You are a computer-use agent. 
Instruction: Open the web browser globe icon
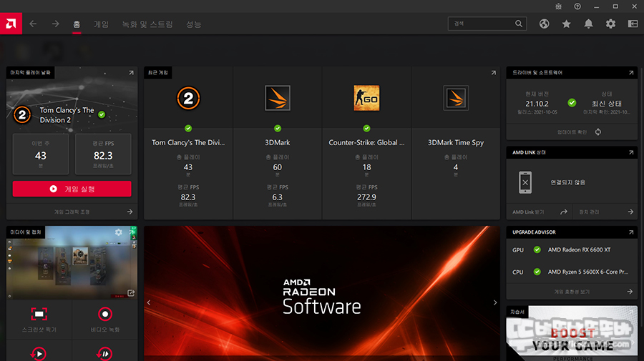point(545,24)
